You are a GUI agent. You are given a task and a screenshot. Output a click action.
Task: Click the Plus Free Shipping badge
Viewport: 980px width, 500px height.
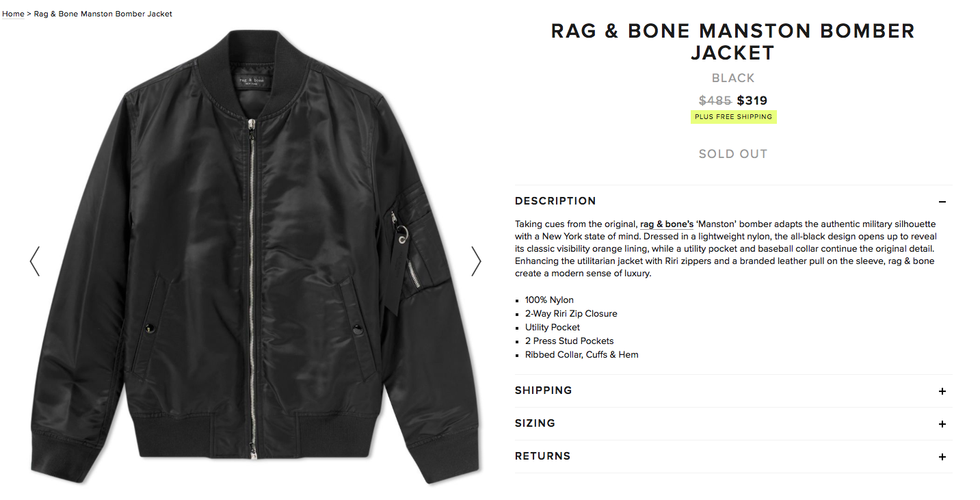click(x=733, y=117)
